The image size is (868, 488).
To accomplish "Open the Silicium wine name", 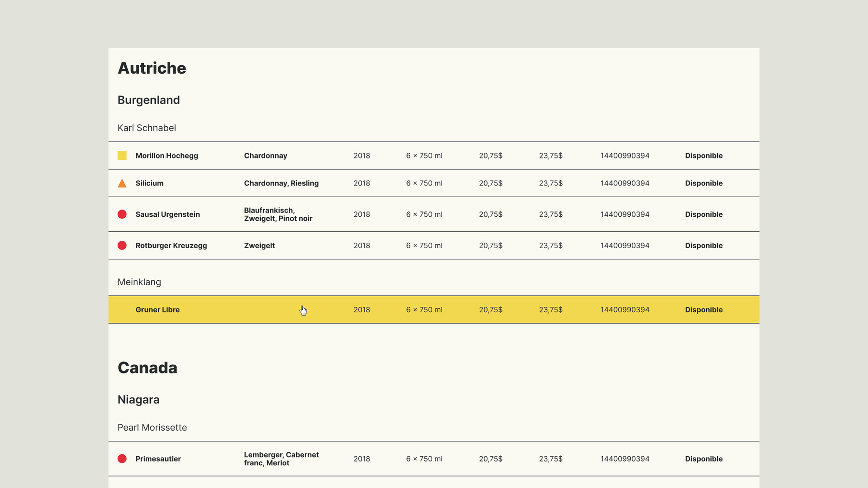I will (x=149, y=183).
